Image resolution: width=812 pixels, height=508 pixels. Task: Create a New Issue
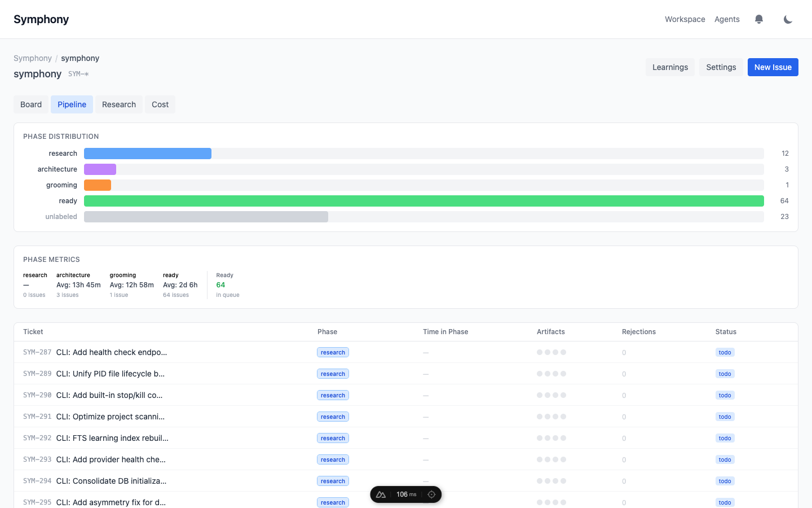pyautogui.click(x=773, y=67)
